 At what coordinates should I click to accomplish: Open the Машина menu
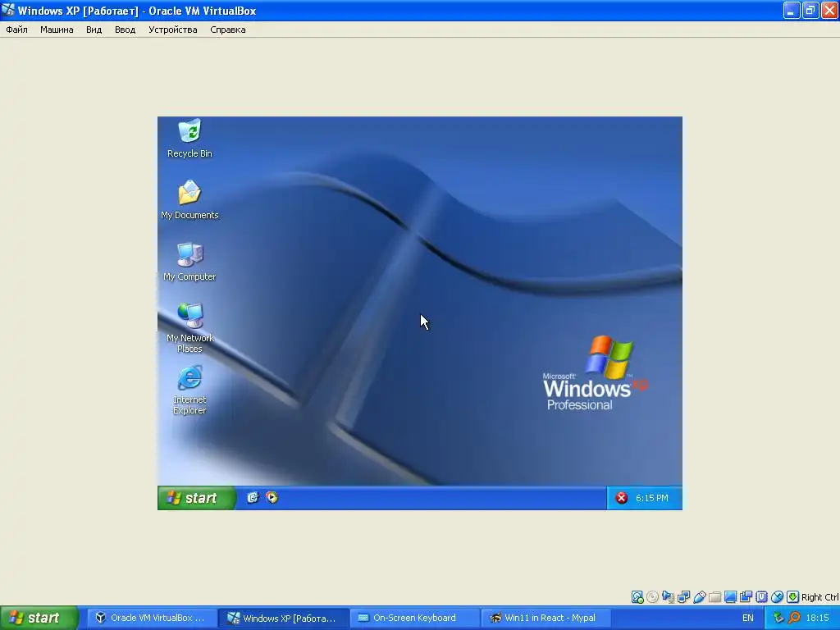57,30
